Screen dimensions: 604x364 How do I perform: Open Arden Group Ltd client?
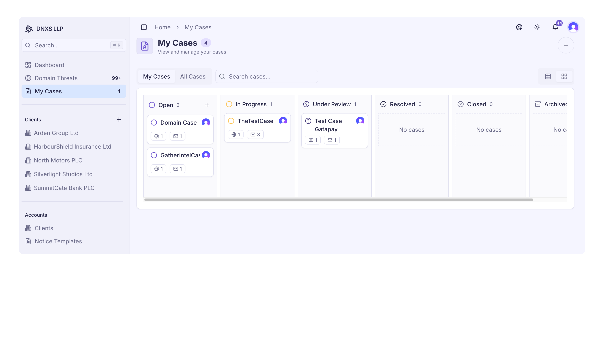[x=56, y=133]
